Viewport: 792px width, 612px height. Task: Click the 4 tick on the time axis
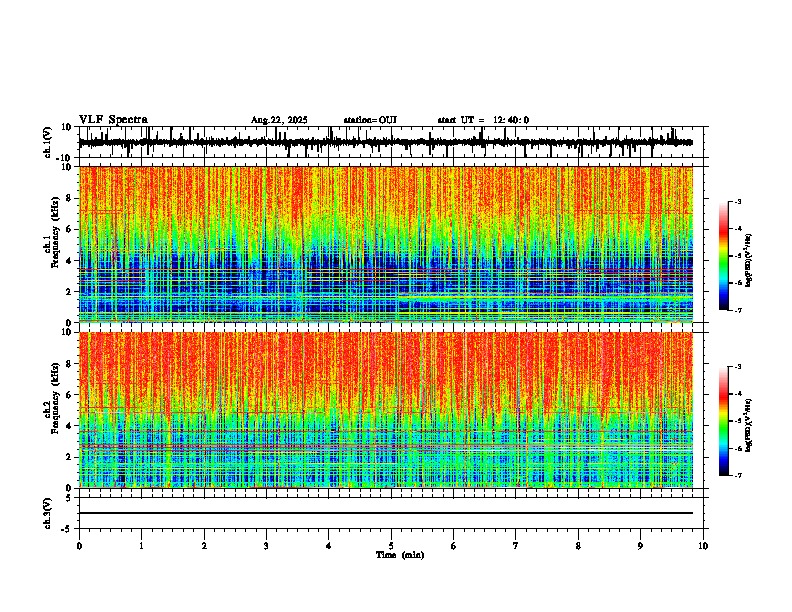click(329, 546)
